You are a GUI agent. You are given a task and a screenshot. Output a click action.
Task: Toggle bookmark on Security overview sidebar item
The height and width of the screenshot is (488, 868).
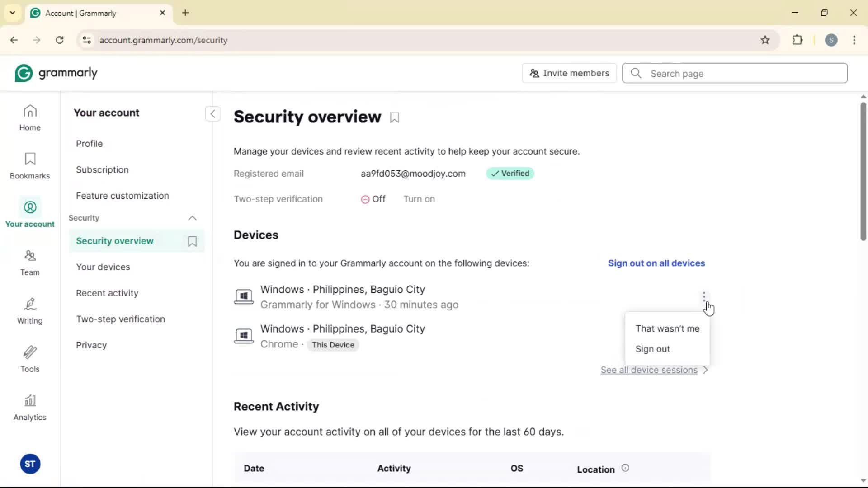192,241
